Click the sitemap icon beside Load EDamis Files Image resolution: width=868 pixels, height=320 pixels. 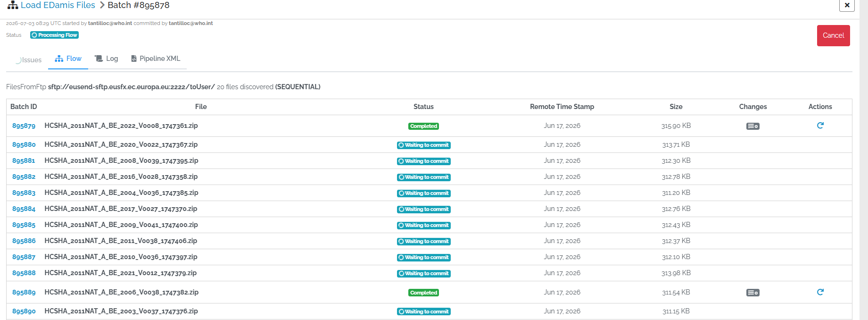pos(13,5)
